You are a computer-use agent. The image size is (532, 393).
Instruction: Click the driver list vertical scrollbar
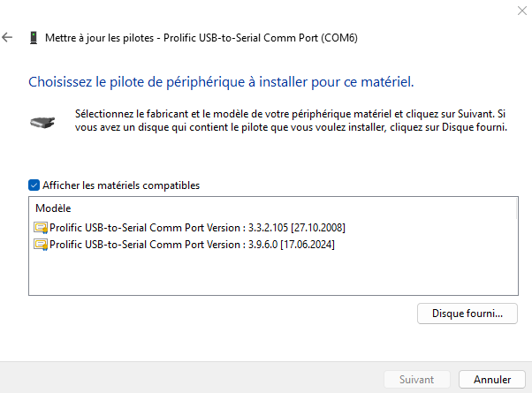pyautogui.click(x=516, y=246)
